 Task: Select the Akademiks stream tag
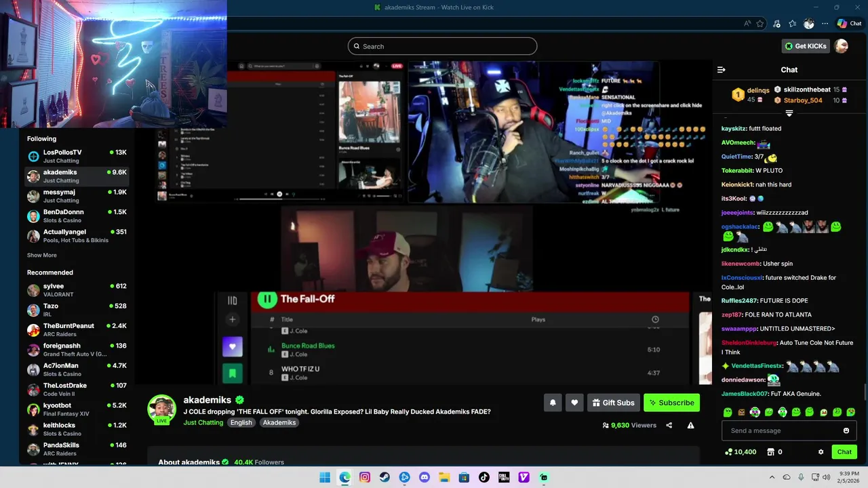click(x=279, y=422)
